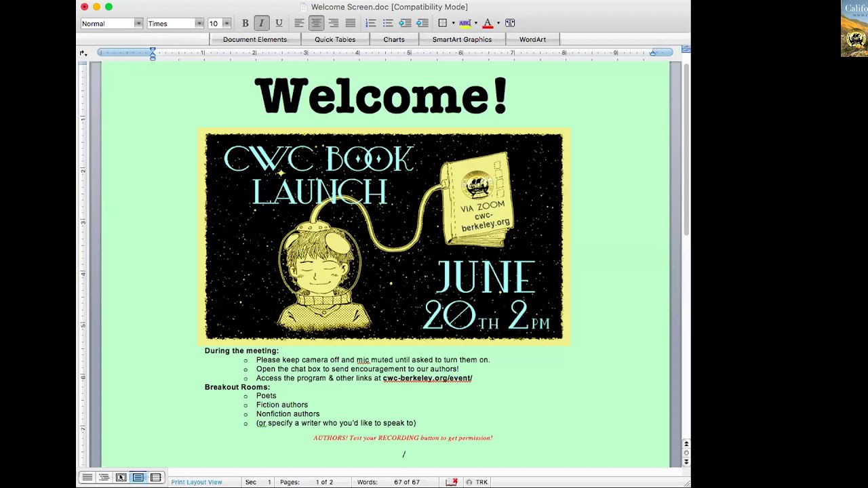Open the Borders dropdown arrow
The height and width of the screenshot is (488, 868).
(453, 23)
